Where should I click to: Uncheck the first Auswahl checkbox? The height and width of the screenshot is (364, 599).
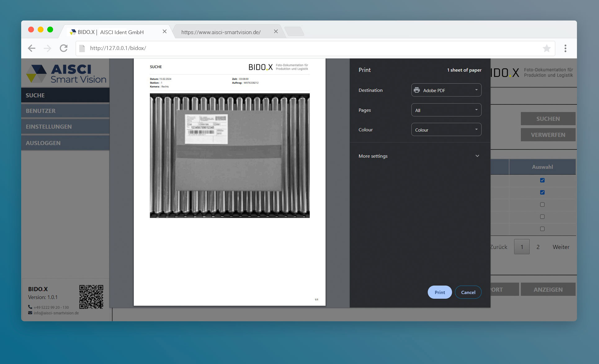point(542,180)
